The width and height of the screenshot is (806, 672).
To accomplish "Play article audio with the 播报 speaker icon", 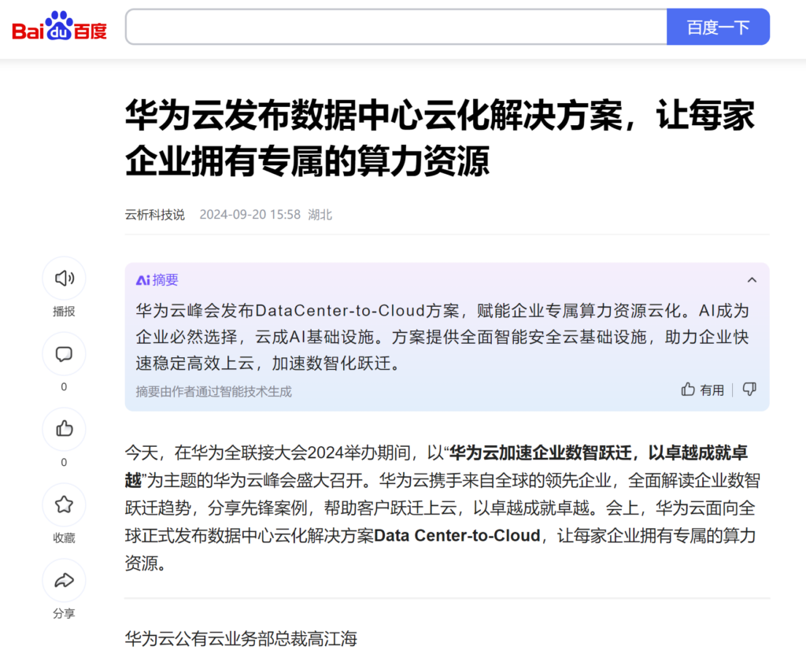I will (64, 278).
